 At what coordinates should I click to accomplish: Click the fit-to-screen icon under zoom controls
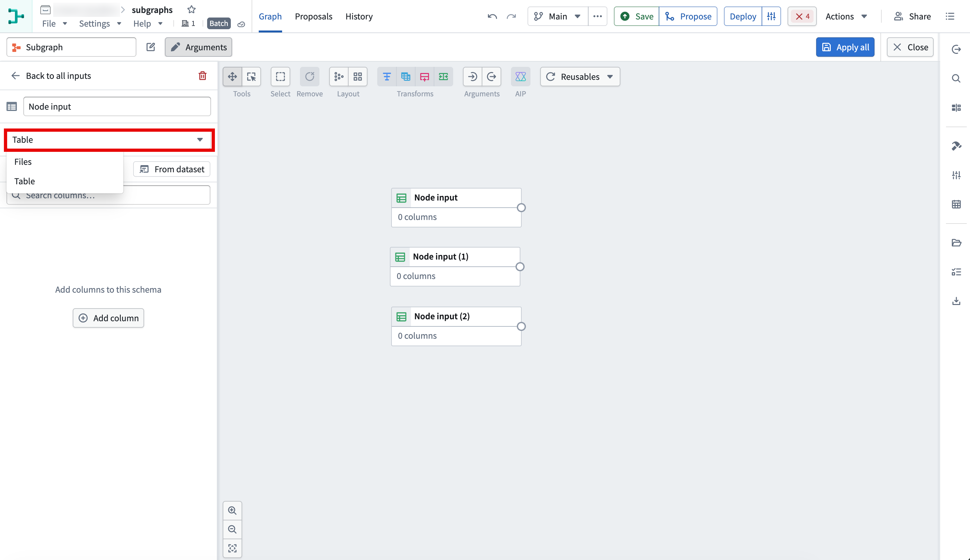click(232, 548)
